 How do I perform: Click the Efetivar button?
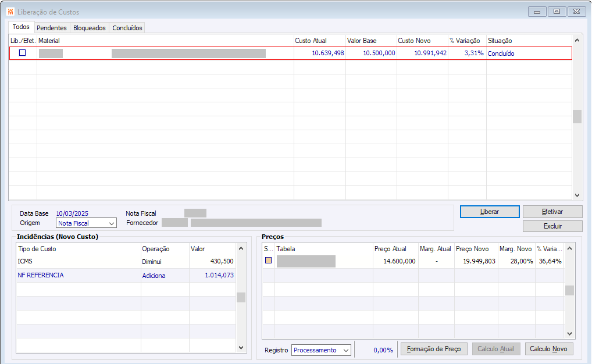tap(552, 212)
